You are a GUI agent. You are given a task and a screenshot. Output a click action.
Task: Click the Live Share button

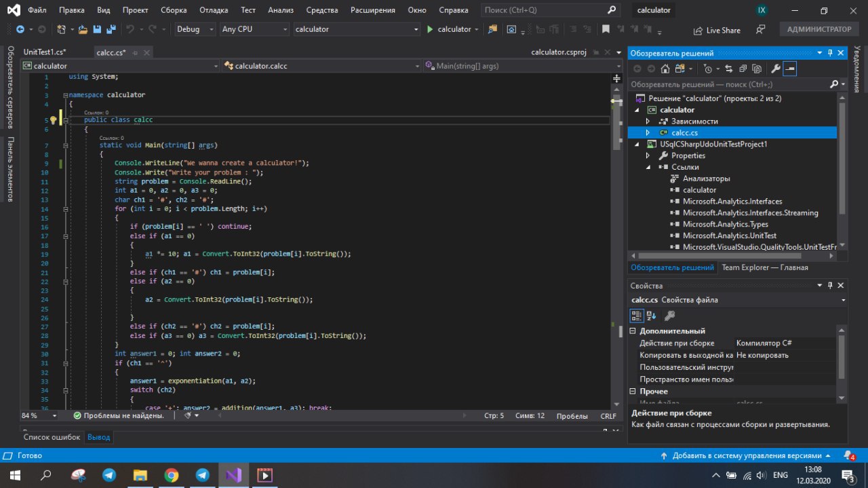pos(717,30)
